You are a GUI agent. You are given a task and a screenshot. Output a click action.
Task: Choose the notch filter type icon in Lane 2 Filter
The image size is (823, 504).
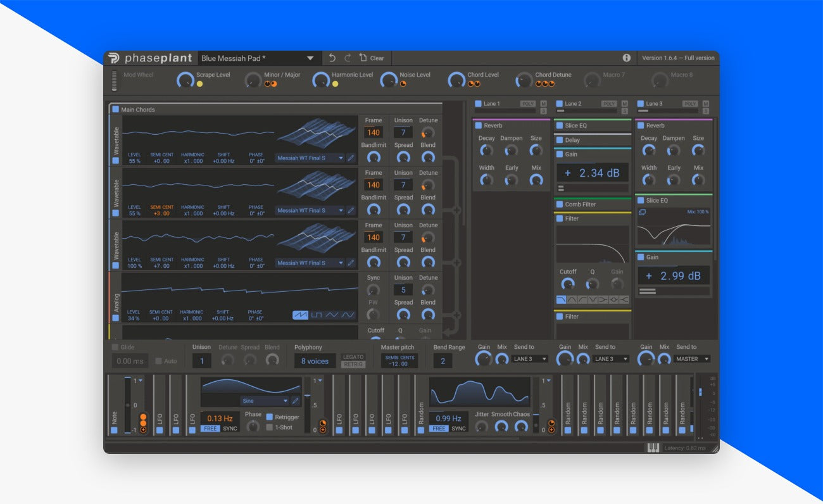[x=593, y=299]
